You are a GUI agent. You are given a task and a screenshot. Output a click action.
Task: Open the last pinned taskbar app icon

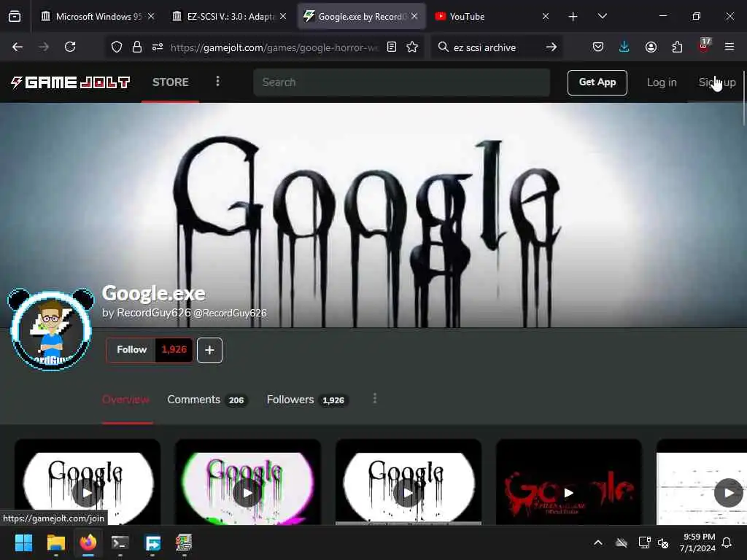[x=184, y=542]
